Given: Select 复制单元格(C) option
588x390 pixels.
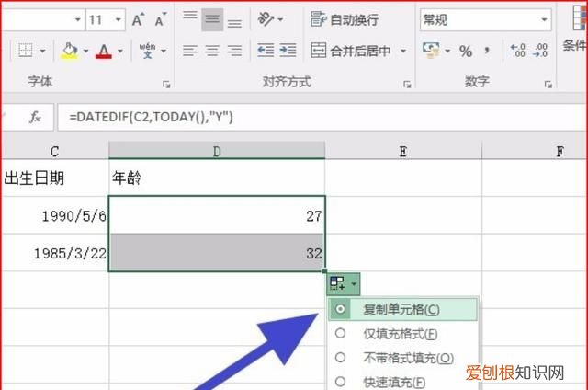Looking at the screenshot, I should tap(402, 309).
